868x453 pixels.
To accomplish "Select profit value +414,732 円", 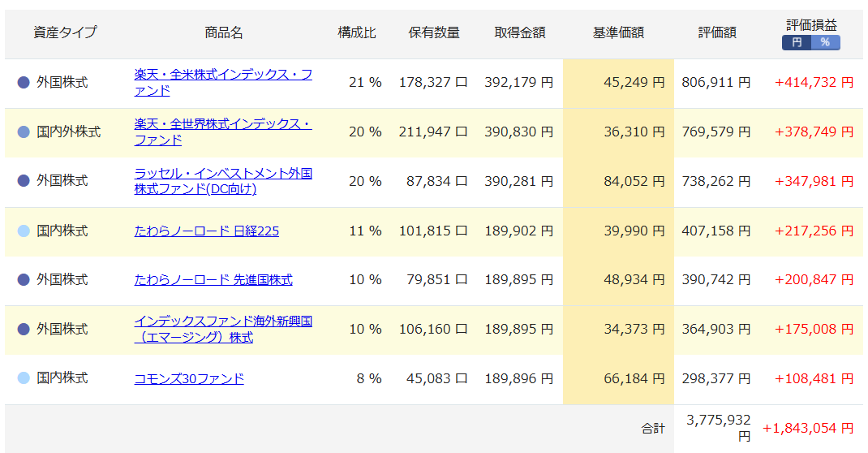I will coord(814,83).
